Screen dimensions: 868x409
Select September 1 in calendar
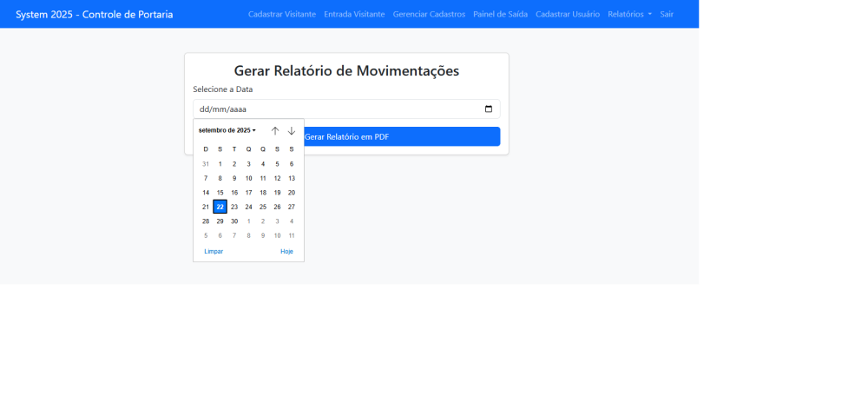click(x=220, y=164)
